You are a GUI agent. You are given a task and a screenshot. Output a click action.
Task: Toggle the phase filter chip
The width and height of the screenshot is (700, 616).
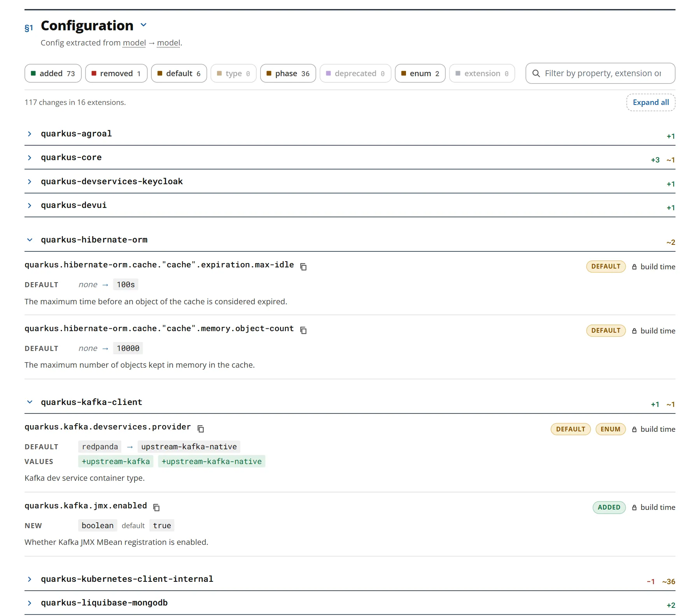(x=288, y=73)
